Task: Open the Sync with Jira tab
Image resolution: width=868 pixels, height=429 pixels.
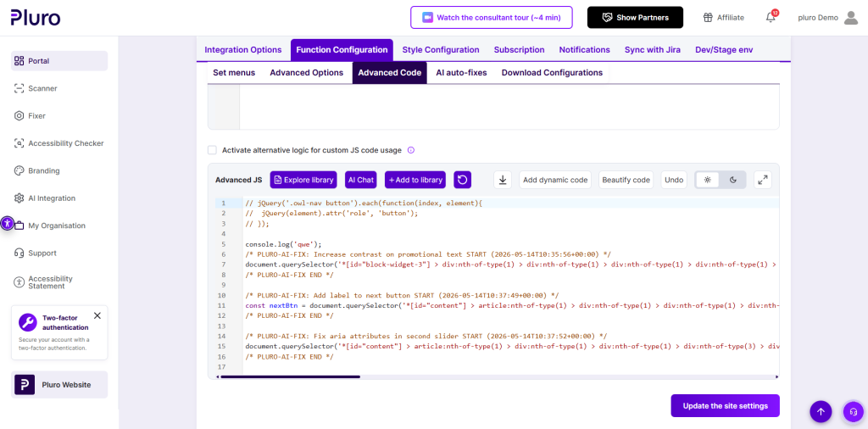Action: point(653,50)
